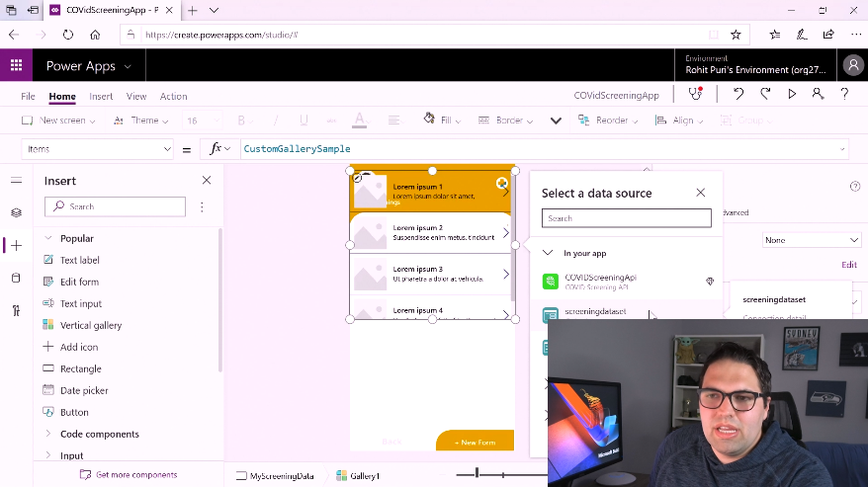Switch to the Home tab

[62, 96]
